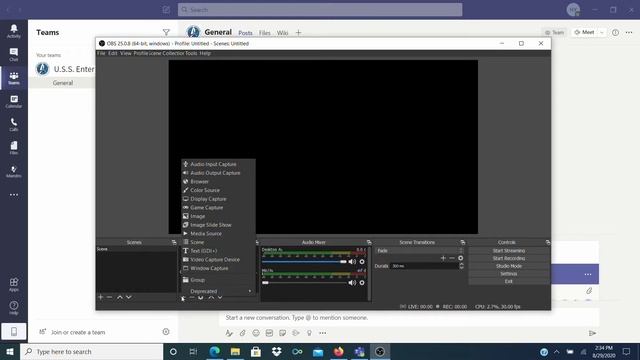Click Start Recording in Controls
The width and height of the screenshot is (640, 360).
click(x=509, y=258)
